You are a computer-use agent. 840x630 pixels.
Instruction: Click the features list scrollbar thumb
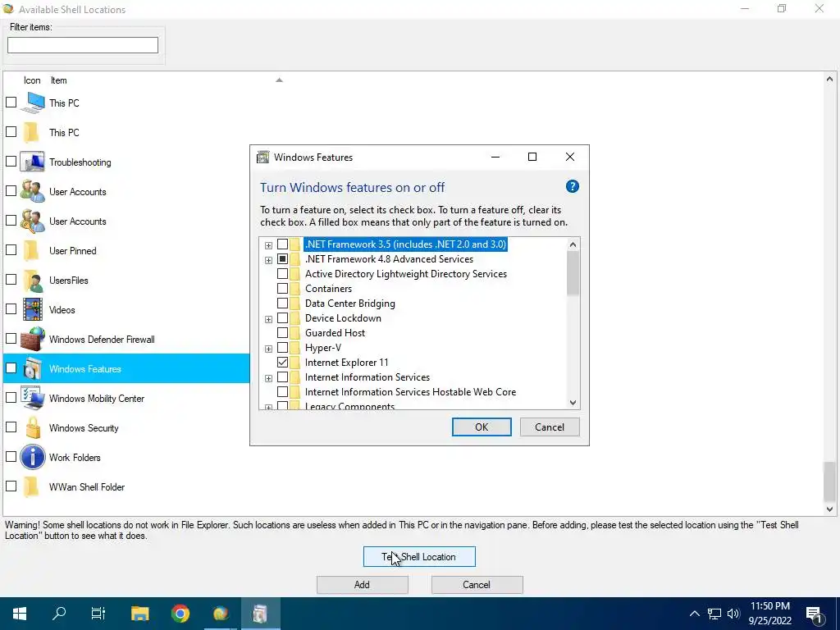[x=573, y=272]
